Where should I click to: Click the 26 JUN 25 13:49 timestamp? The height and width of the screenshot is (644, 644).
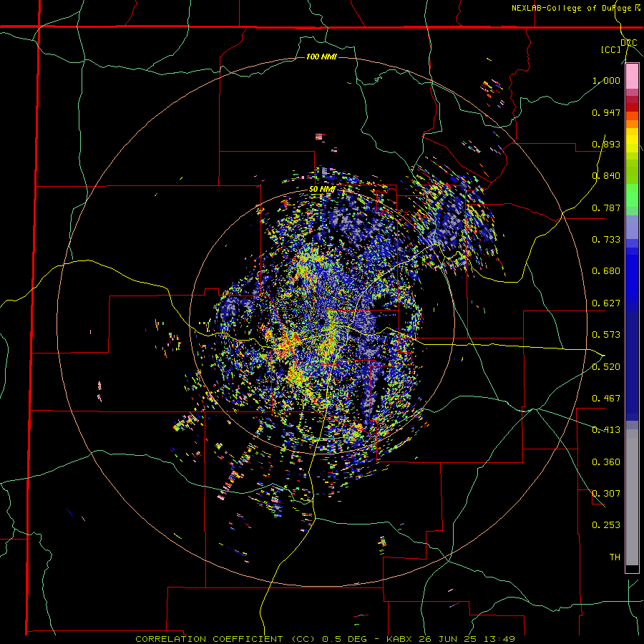[467, 639]
